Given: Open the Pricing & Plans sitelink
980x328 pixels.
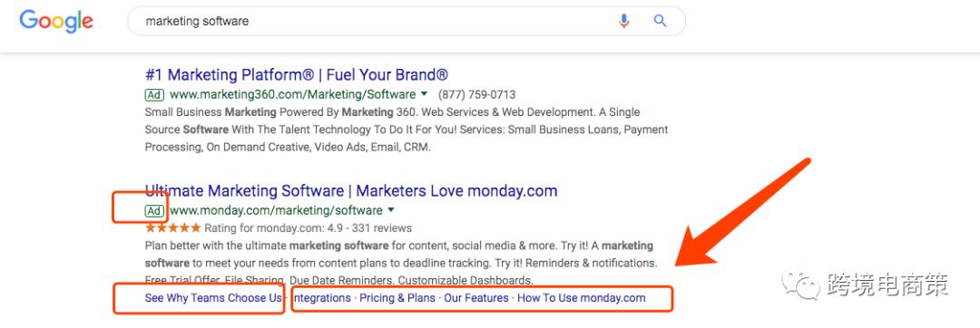Looking at the screenshot, I should pos(397,298).
